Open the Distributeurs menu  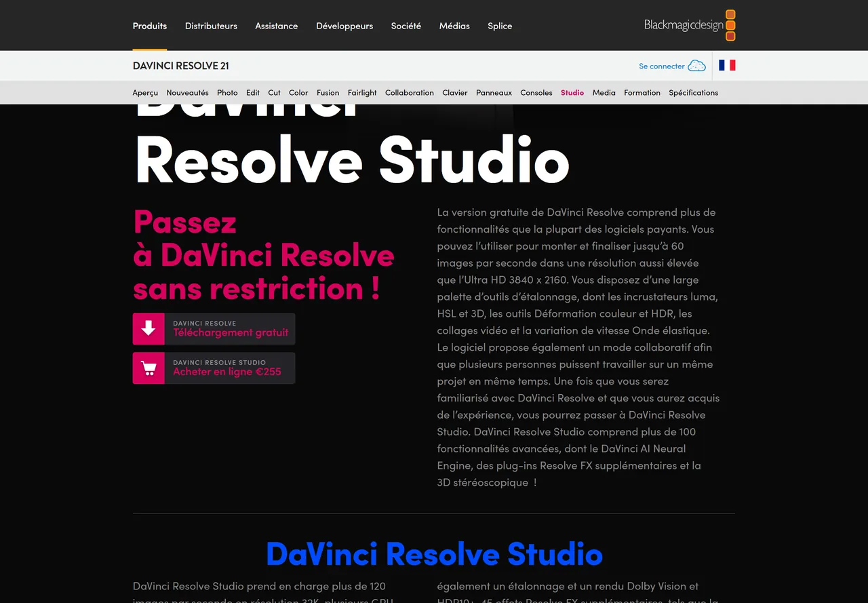(211, 26)
